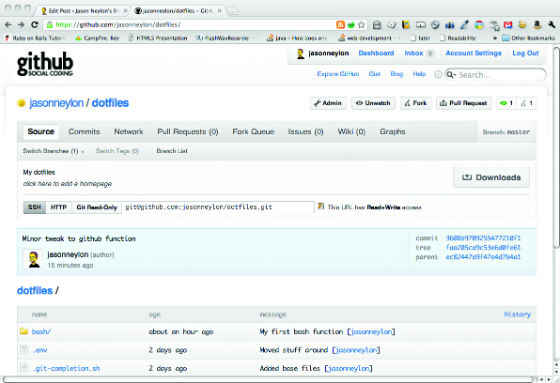The width and height of the screenshot is (560, 383).
Task: Click the search magnifier icon
Action: pos(450,75)
